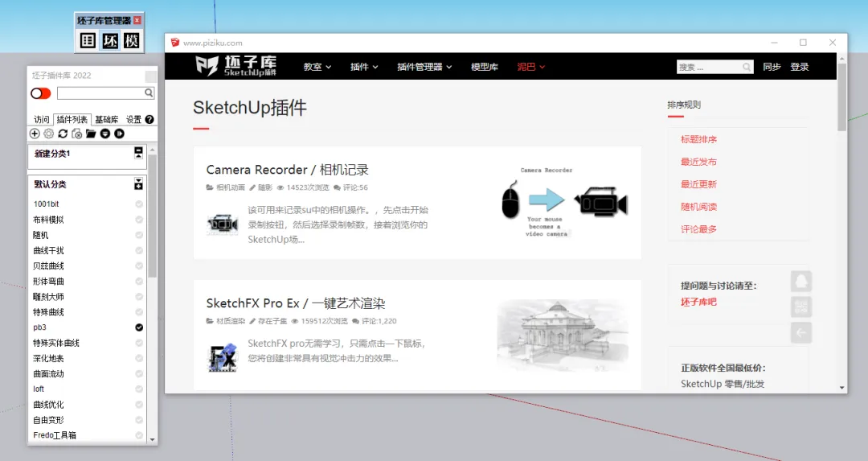Sort by 标题排序

(698, 140)
